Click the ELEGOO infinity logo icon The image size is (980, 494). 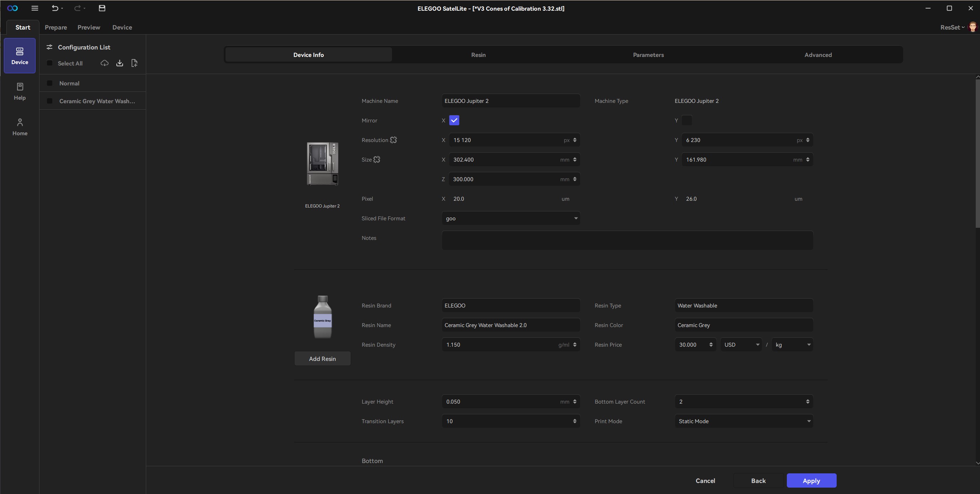[12, 9]
